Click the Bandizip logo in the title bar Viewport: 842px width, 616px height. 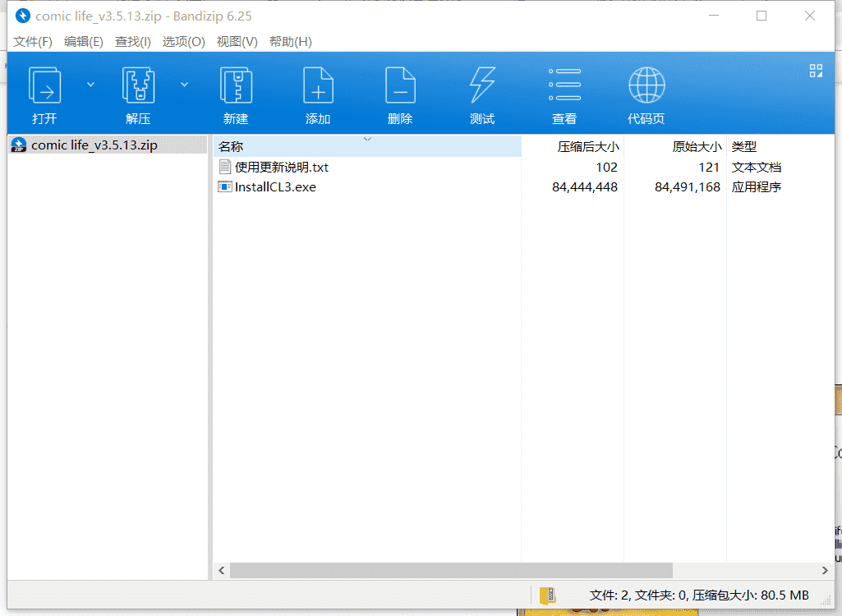[22, 16]
